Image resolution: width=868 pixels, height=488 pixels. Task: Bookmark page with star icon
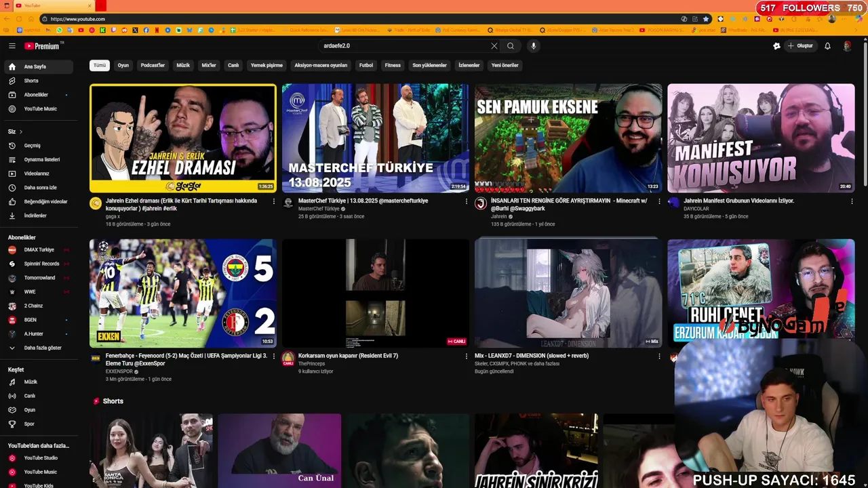pos(706,19)
